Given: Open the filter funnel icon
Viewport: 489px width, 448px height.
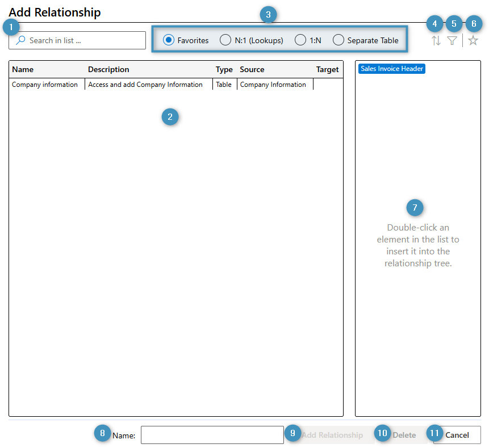Looking at the screenshot, I should point(452,40).
